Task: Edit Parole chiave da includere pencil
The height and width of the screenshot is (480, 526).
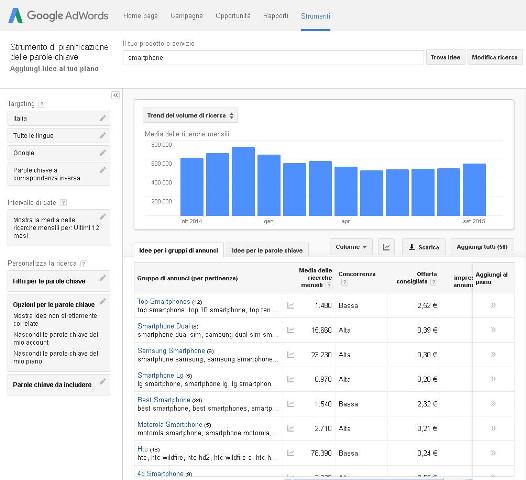Action: (x=103, y=381)
